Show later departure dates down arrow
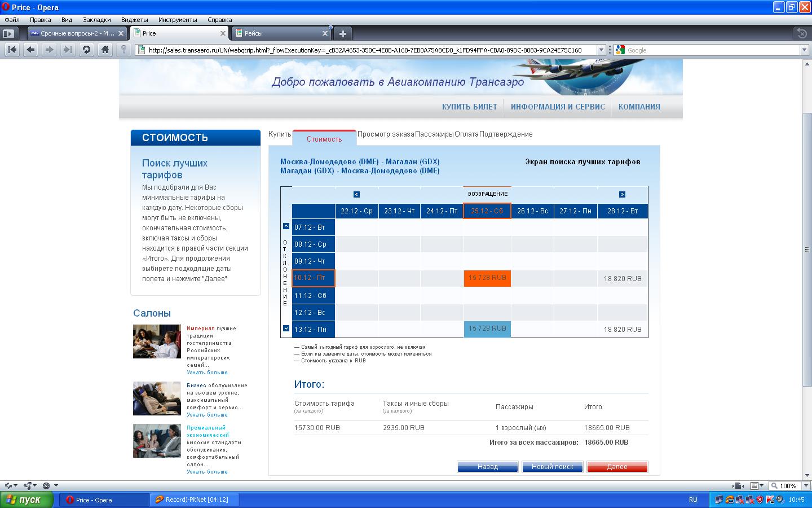812x508 pixels. tap(286, 329)
